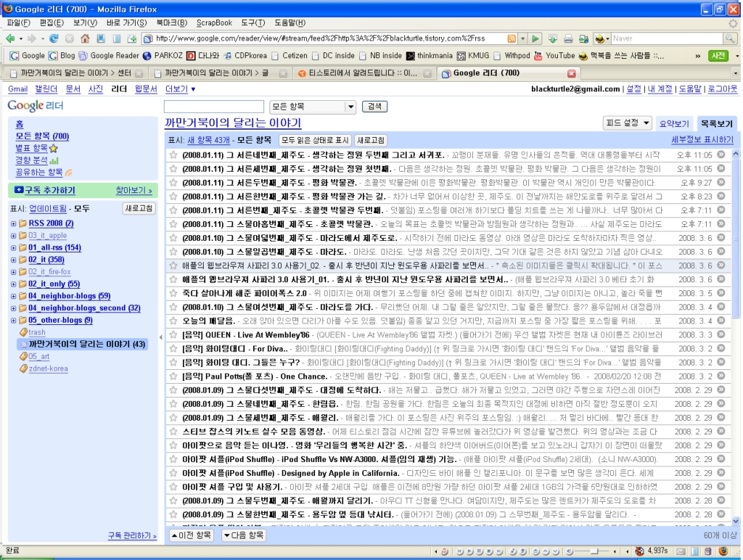743x560 pixels.
Task: Collapse the sidebar with the divider arrow
Action: point(161,337)
